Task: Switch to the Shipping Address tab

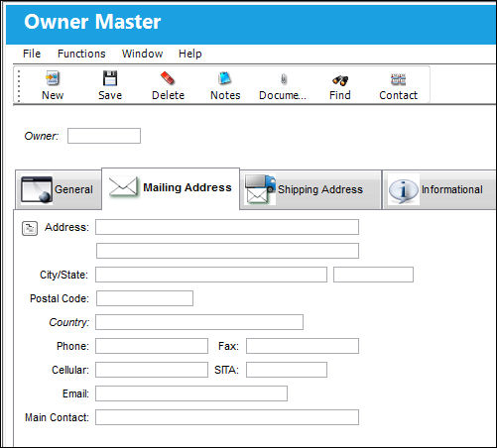Action: click(x=311, y=189)
